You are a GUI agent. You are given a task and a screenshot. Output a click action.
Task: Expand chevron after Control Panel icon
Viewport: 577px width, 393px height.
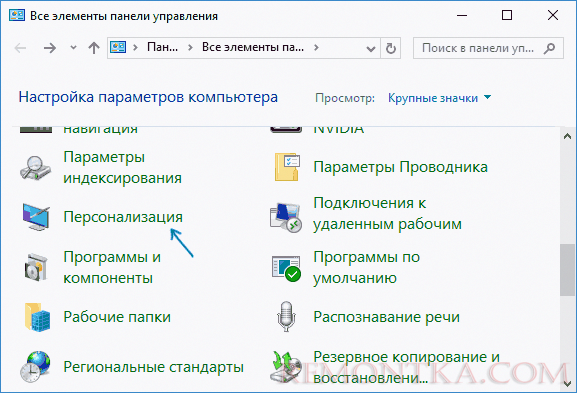coord(135,47)
